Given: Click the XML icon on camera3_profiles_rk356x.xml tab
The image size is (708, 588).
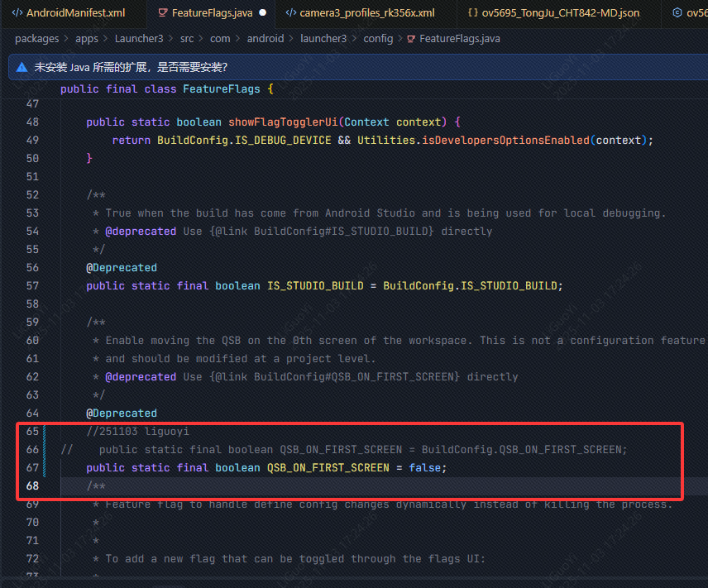Looking at the screenshot, I should (x=290, y=13).
